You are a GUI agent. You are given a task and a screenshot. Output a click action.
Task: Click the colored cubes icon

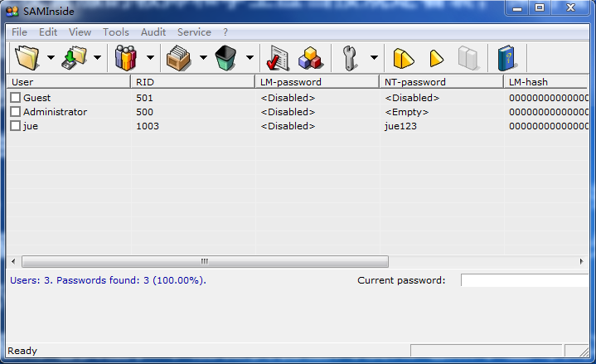311,58
